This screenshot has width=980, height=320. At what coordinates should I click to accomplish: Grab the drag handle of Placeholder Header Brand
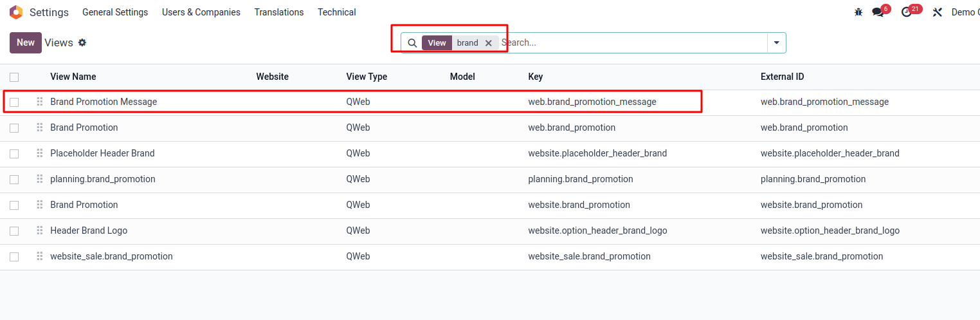tap(40, 153)
